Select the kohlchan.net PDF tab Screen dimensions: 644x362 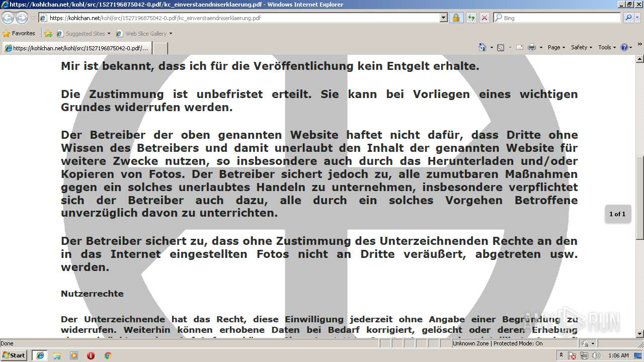(76, 48)
